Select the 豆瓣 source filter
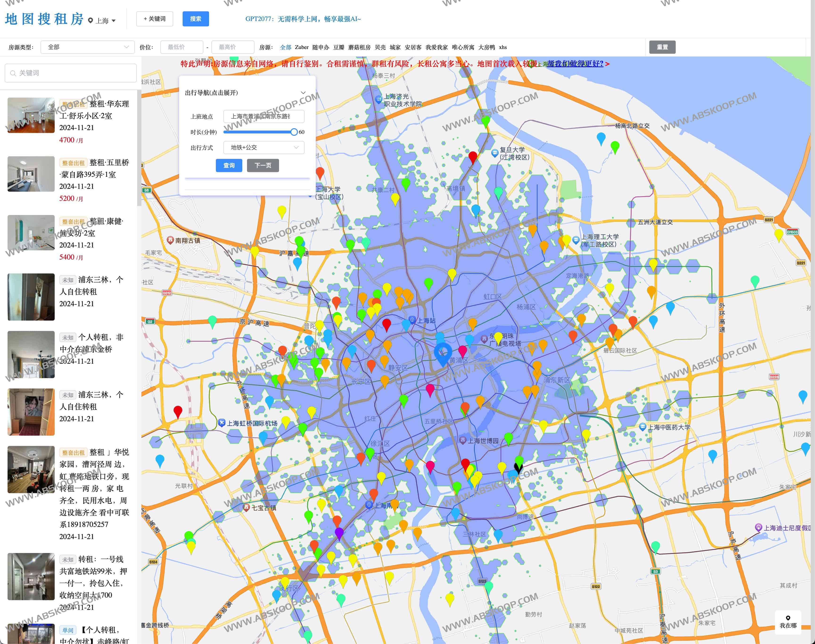The width and height of the screenshot is (815, 644). click(x=338, y=47)
